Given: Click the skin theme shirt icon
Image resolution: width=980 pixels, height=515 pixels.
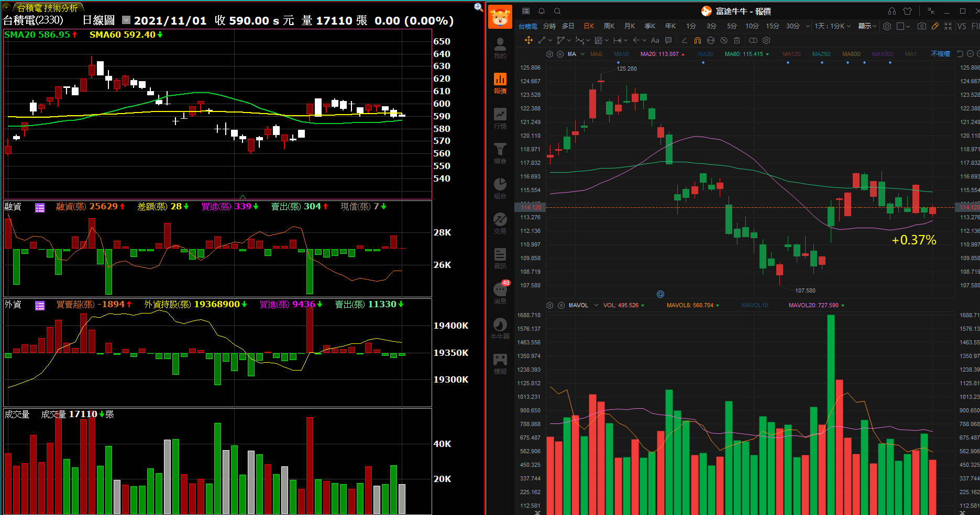Looking at the screenshot, I should click(x=908, y=11).
